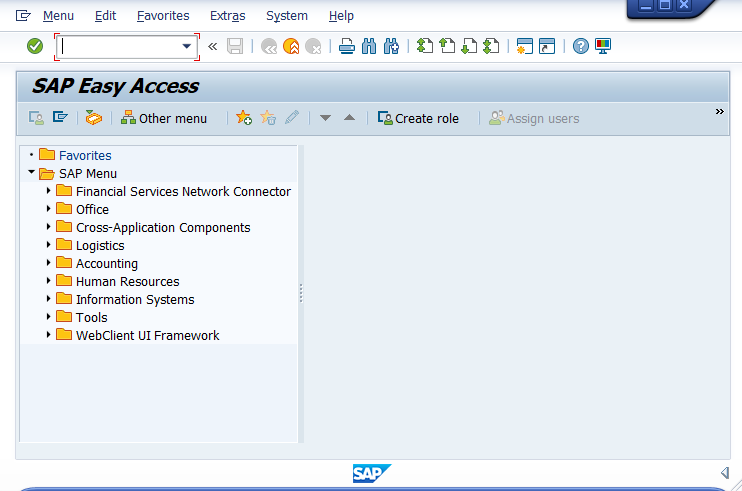
Task: Click the Add to Favorites star icon
Action: click(x=244, y=117)
